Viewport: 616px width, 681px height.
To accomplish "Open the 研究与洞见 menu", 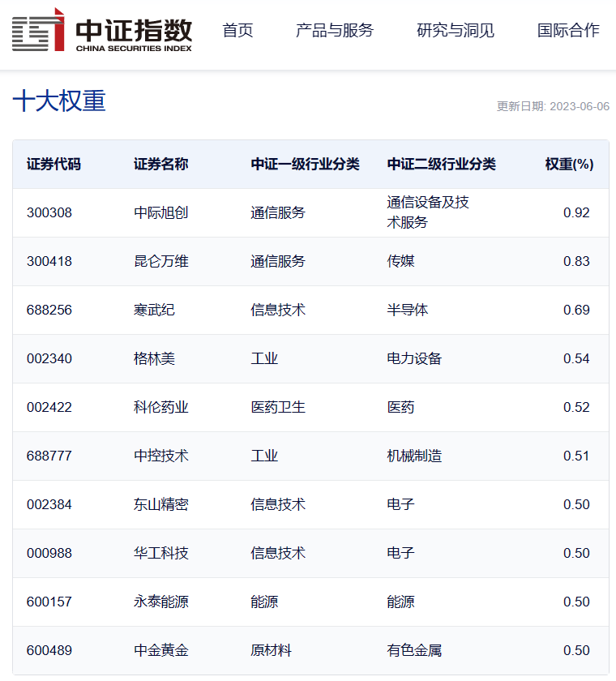I will (456, 31).
